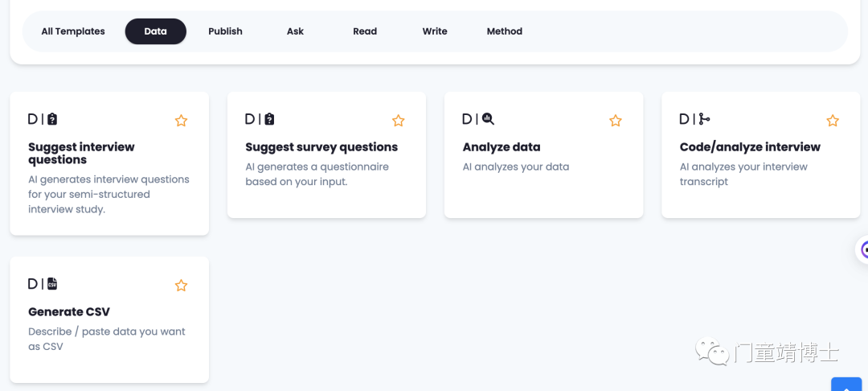Image resolution: width=868 pixels, height=391 pixels.
Task: Star the Code/analyze interview template
Action: 833,121
